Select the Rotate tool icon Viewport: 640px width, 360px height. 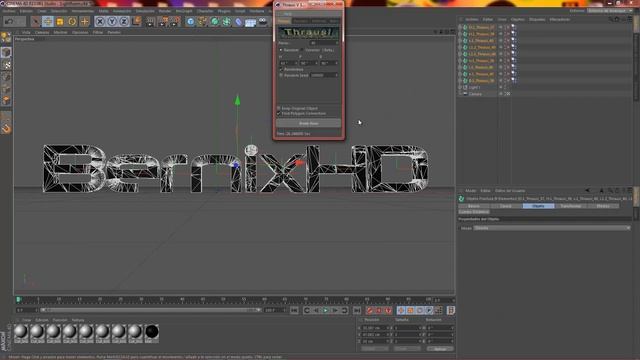coord(72,21)
